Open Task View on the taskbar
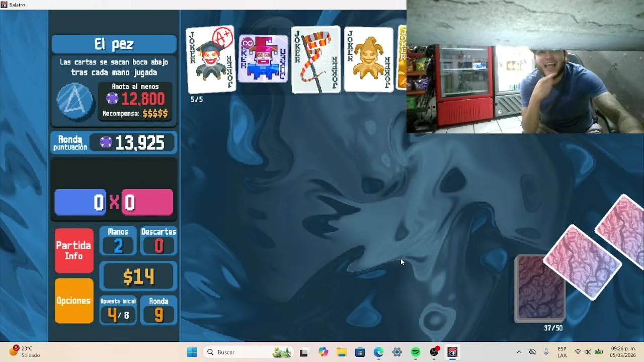This screenshot has height=362, width=644. [x=303, y=352]
